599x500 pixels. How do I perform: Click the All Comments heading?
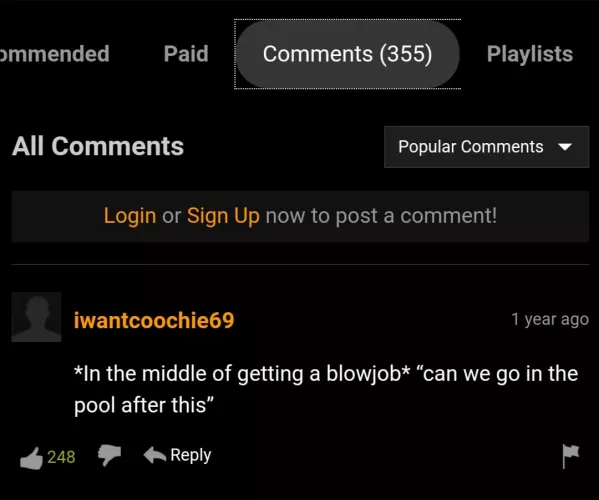click(x=98, y=146)
